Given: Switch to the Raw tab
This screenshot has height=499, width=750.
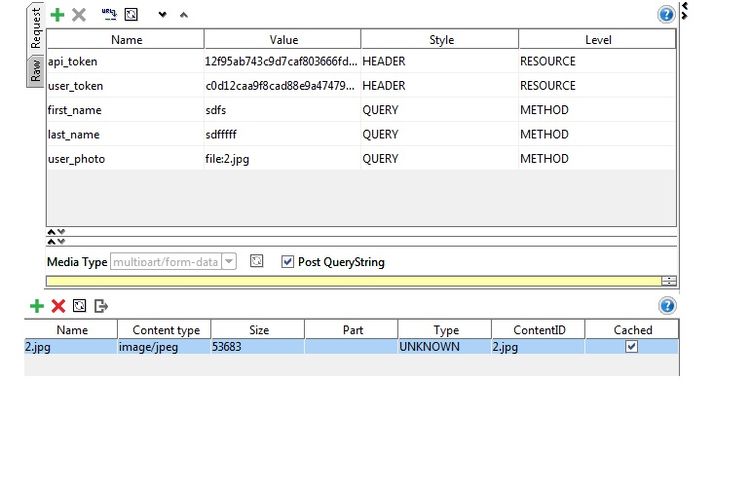Looking at the screenshot, I should (x=35, y=71).
